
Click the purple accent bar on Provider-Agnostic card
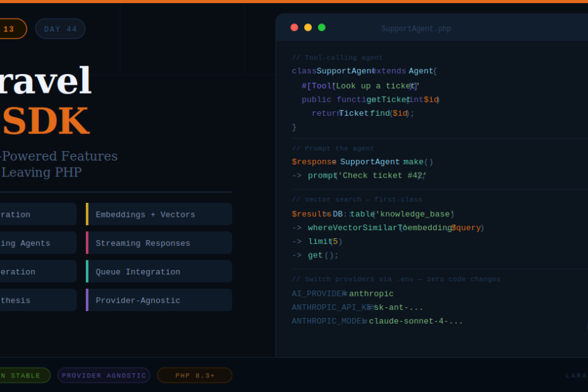pos(87,300)
